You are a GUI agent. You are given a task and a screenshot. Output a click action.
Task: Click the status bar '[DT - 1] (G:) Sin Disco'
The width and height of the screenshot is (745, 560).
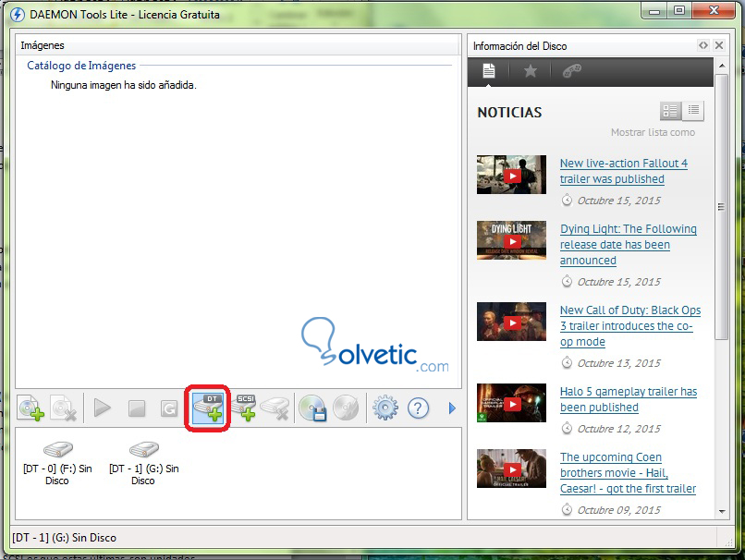pos(64,538)
